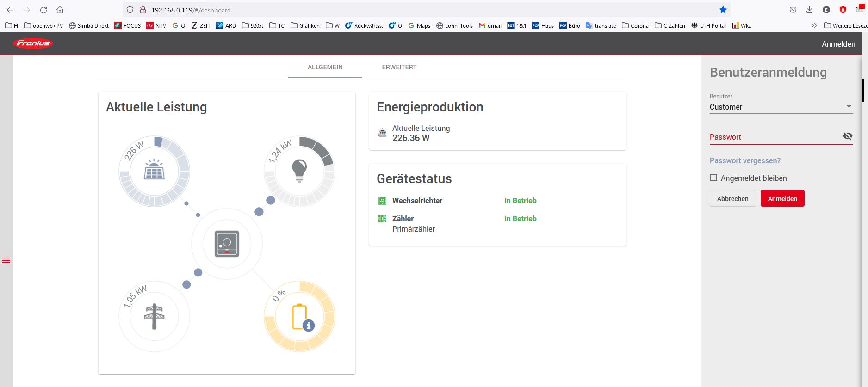Click the Wechselrichter status icon
This screenshot has height=387, width=868.
382,201
